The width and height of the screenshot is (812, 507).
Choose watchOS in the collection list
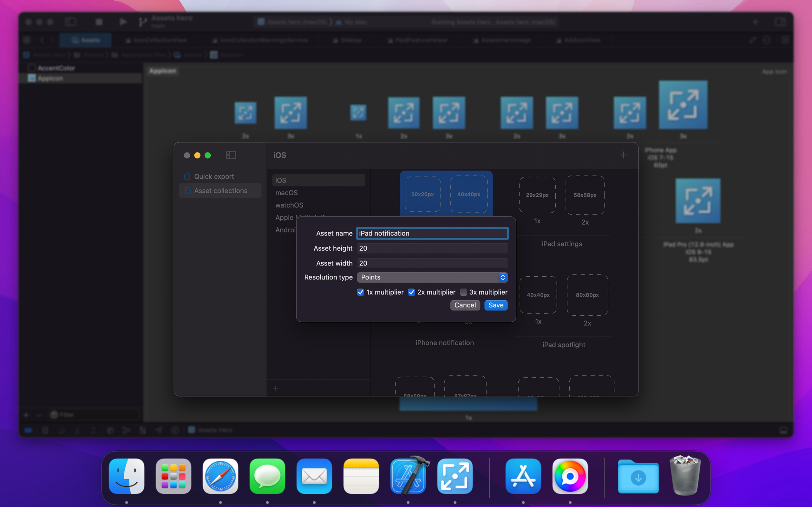(289, 205)
